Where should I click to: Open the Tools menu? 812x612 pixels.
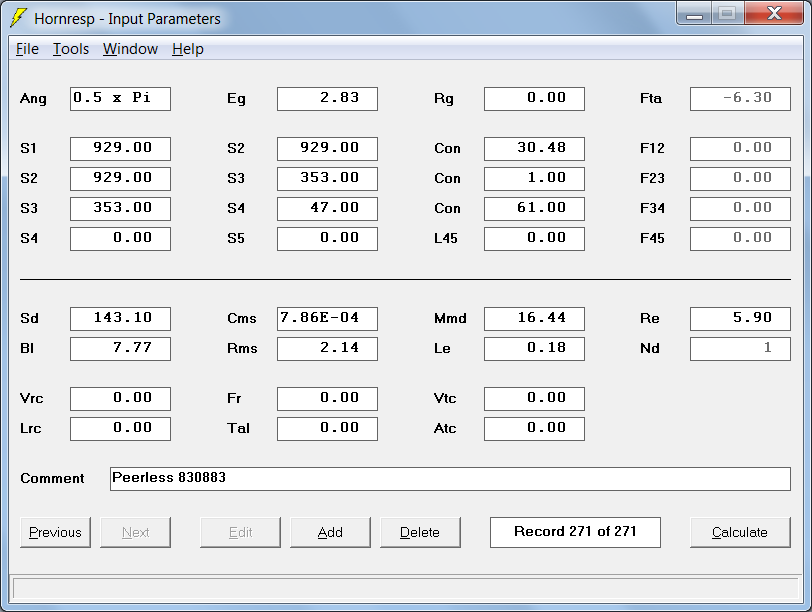click(71, 49)
